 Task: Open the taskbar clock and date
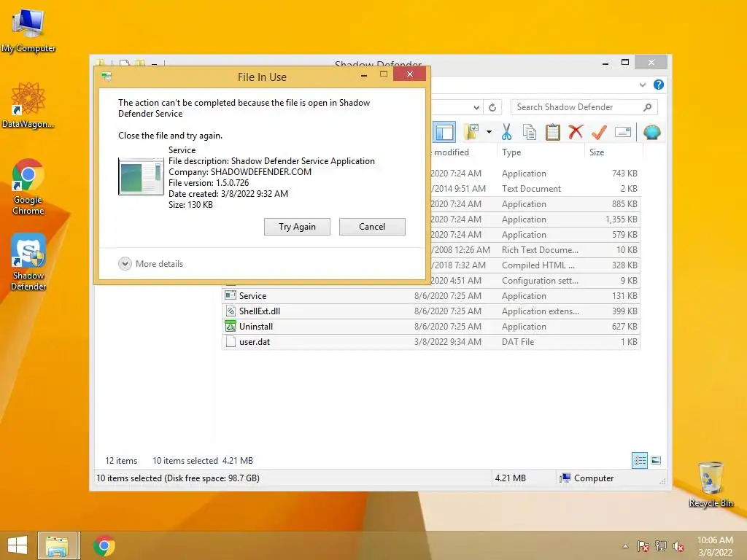click(x=715, y=546)
